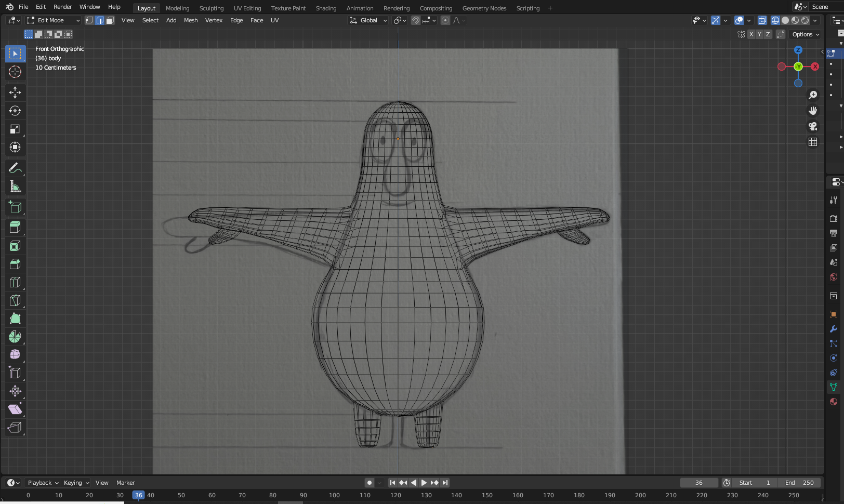This screenshot has width=844, height=504.
Task: Expand the Options dropdown
Action: coord(806,34)
